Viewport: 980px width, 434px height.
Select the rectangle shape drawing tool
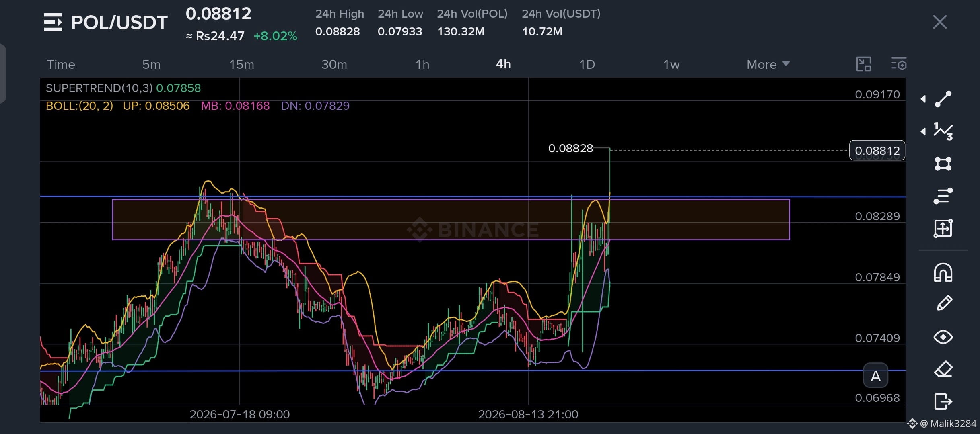coord(943,164)
